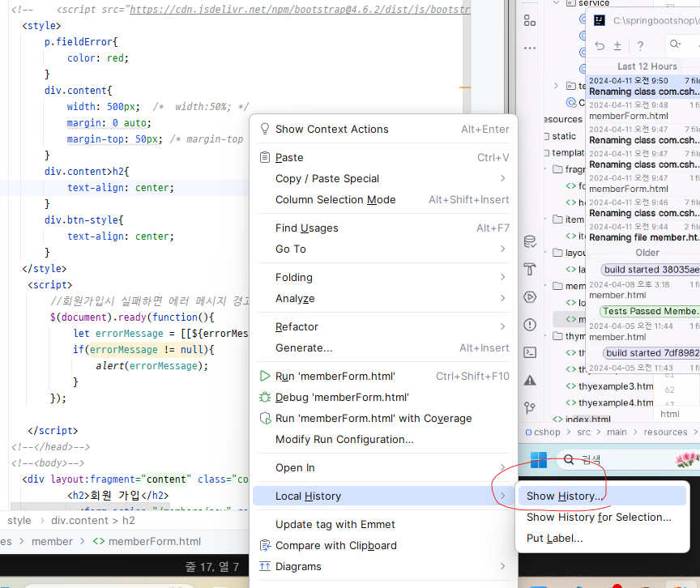Click the 'build started 7df8982' label

click(651, 353)
